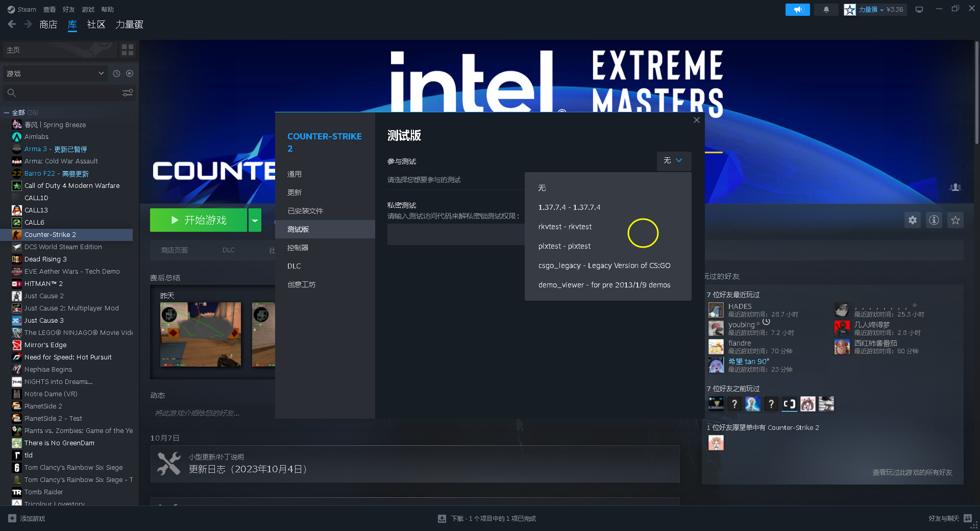Choose demo_viewer beta branch
The image size is (980, 531).
pos(608,285)
